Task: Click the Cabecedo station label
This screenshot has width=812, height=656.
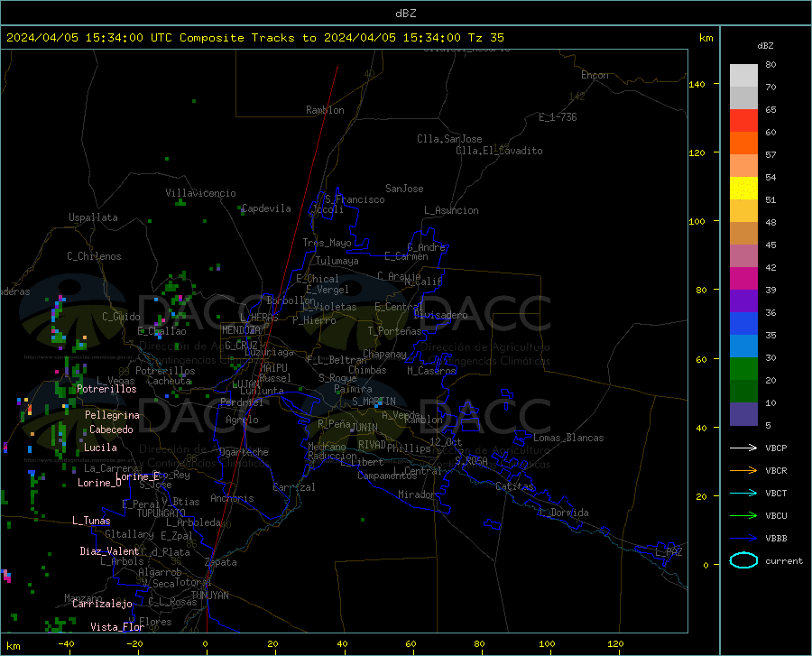Action: point(111,430)
